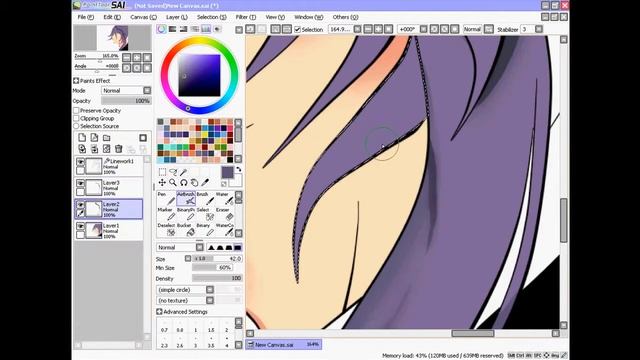Select the lasso selection tool
This screenshot has height=360, width=640.
coord(173,172)
